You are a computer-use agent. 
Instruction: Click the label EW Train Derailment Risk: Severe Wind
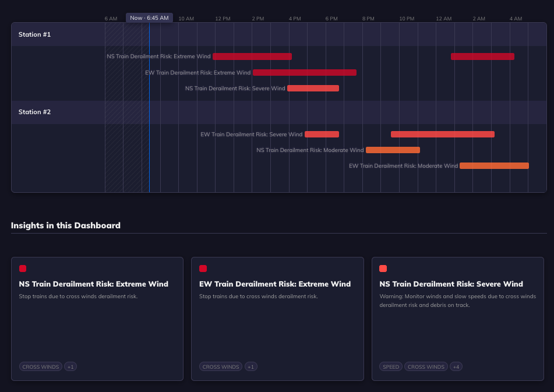coord(252,134)
